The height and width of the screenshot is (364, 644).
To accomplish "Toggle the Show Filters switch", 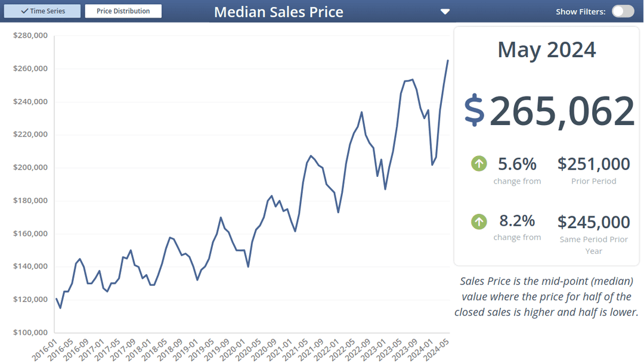I will click(x=623, y=11).
